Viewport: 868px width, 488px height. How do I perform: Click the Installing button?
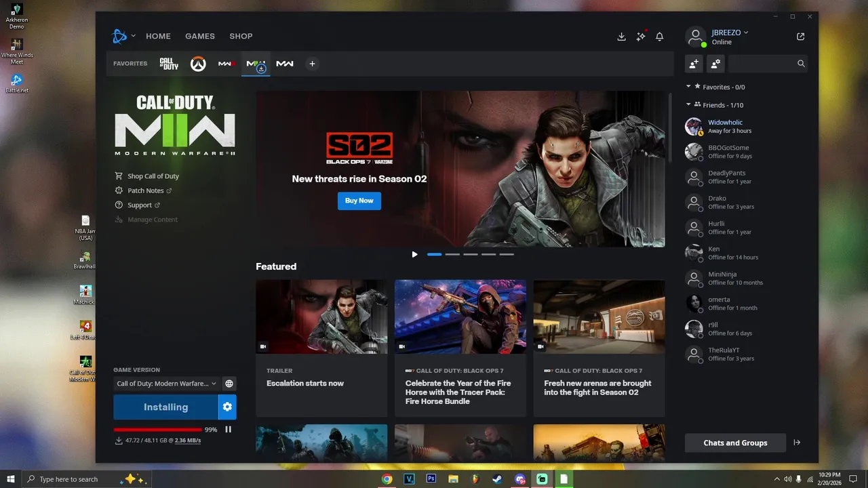165,407
